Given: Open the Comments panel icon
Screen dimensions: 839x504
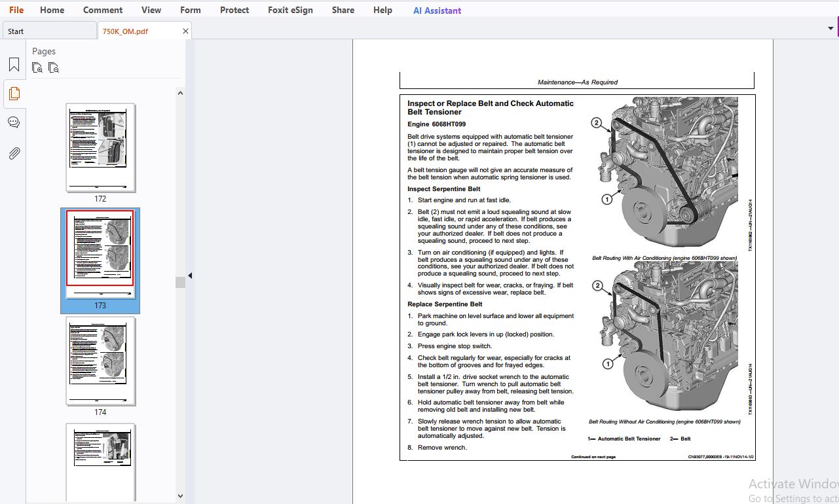Looking at the screenshot, I should pos(14,122).
